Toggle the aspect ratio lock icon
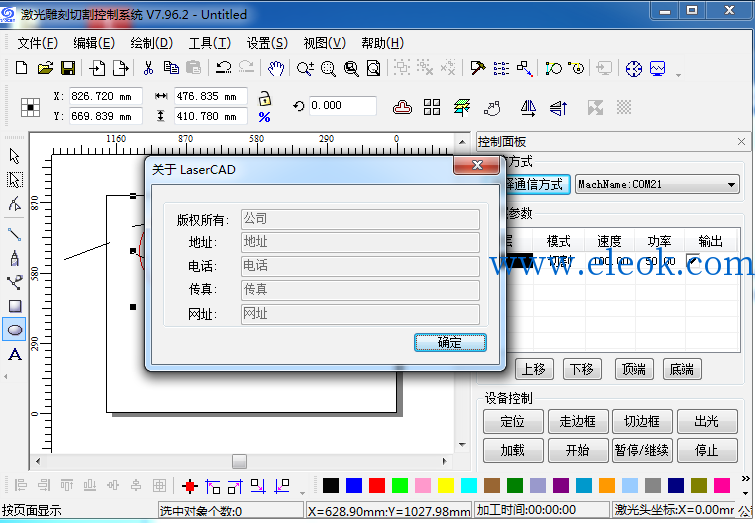 264,98
